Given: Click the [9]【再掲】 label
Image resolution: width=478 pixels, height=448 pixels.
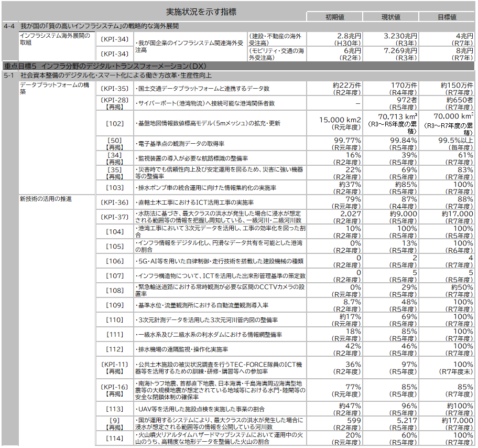Looking at the screenshot, I should (115, 423).
